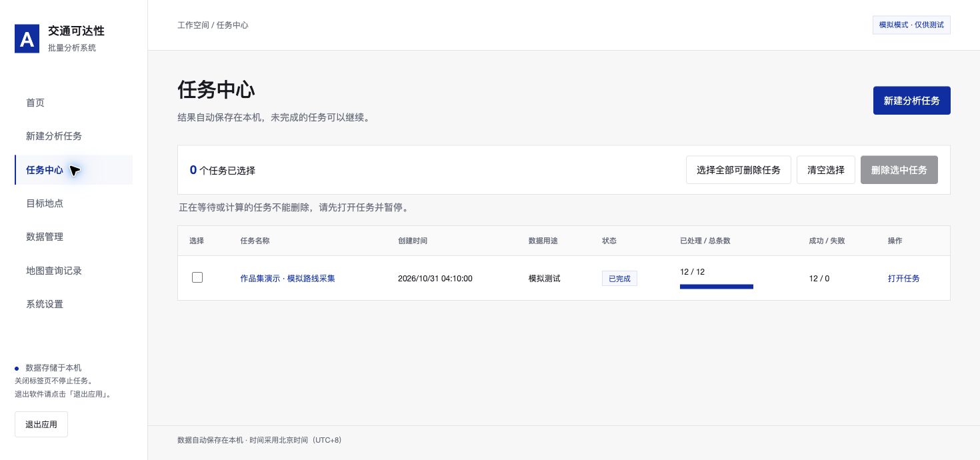Click the 数据用途 column header
The width and height of the screenshot is (980, 460).
click(x=543, y=241)
